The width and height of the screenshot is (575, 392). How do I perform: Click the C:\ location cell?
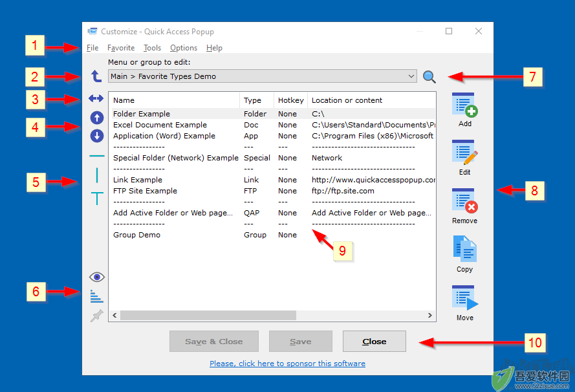tap(318, 114)
